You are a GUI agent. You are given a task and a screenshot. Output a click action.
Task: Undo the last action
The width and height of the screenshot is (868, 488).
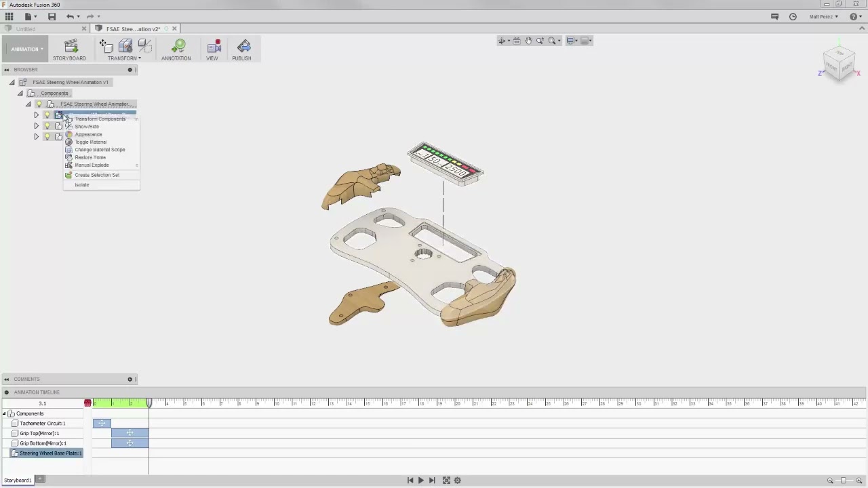click(70, 16)
